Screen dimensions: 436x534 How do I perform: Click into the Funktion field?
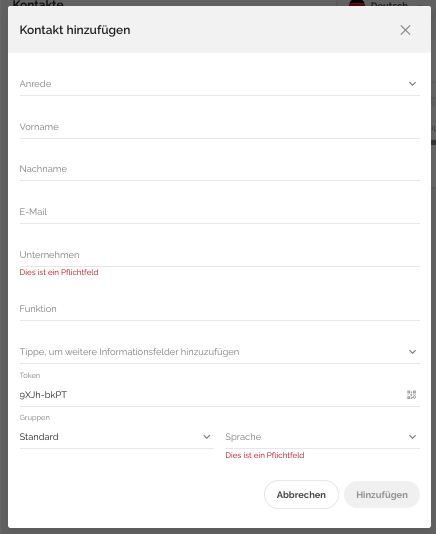(220, 309)
